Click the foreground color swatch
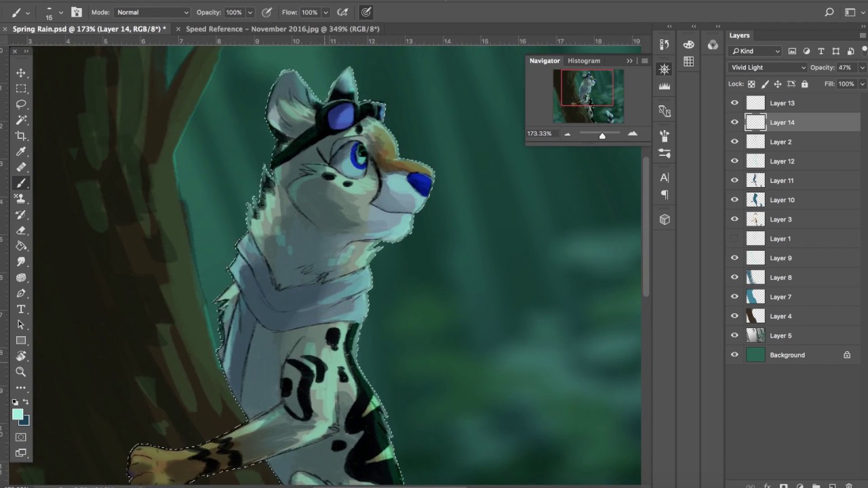The width and height of the screenshot is (868, 488). pyautogui.click(x=18, y=414)
